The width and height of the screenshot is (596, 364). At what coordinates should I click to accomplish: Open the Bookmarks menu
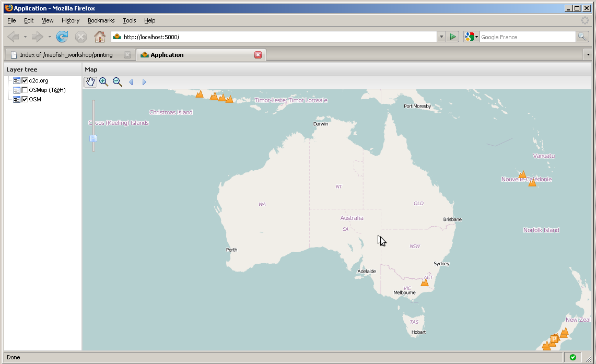tap(101, 20)
